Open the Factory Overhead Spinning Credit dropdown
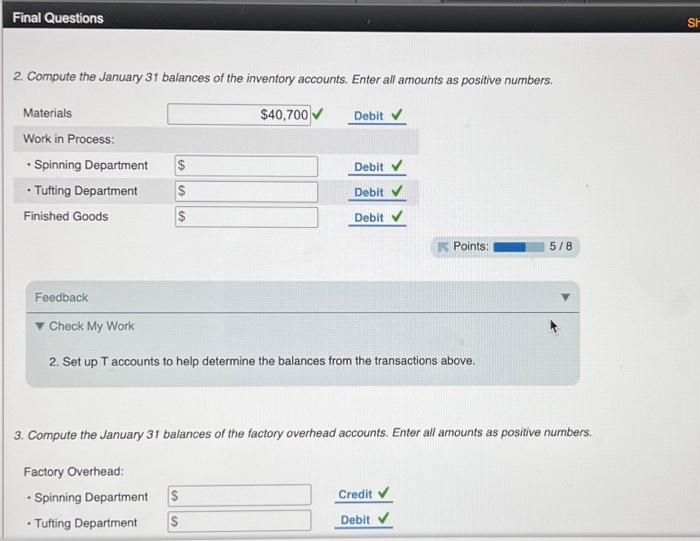 363,495
